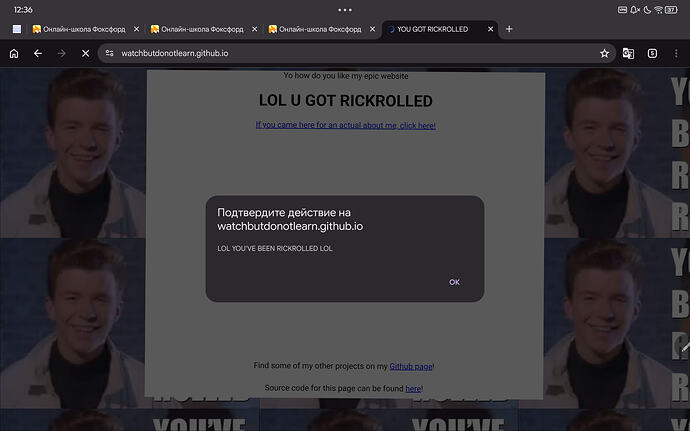The image size is (690, 431).
Task: Close the first Фоксфорд tab
Action: pyautogui.click(x=136, y=29)
